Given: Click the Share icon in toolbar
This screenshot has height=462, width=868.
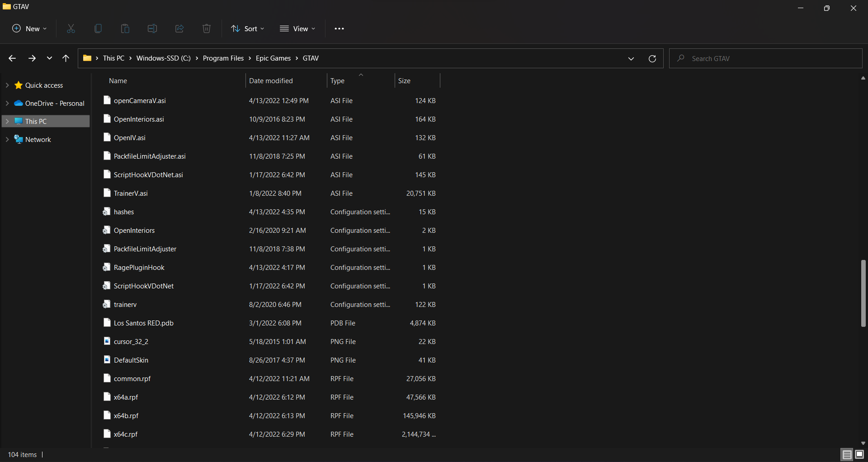Looking at the screenshot, I should click(179, 28).
